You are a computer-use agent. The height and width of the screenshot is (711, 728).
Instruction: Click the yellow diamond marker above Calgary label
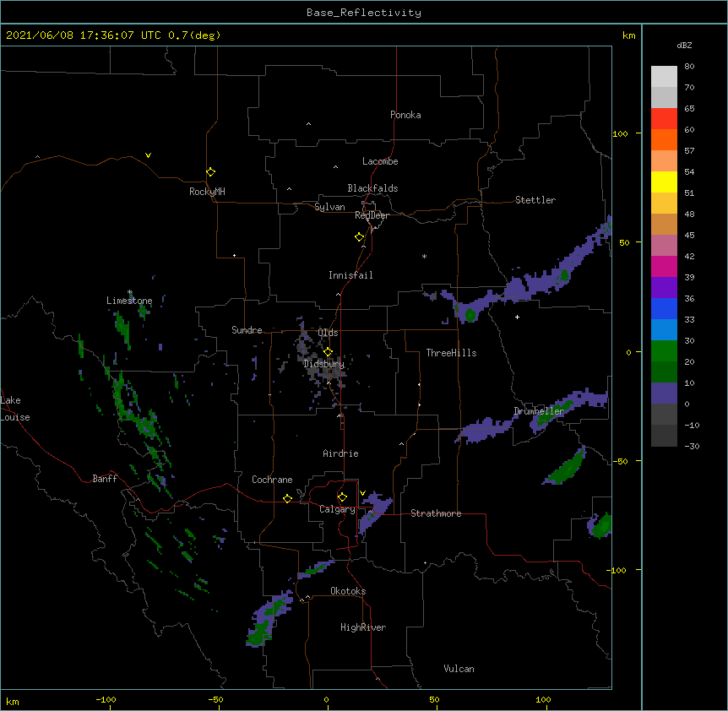coord(342,497)
